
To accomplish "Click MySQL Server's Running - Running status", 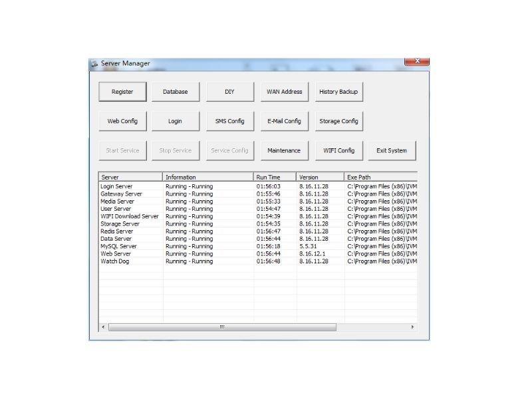I will (190, 246).
